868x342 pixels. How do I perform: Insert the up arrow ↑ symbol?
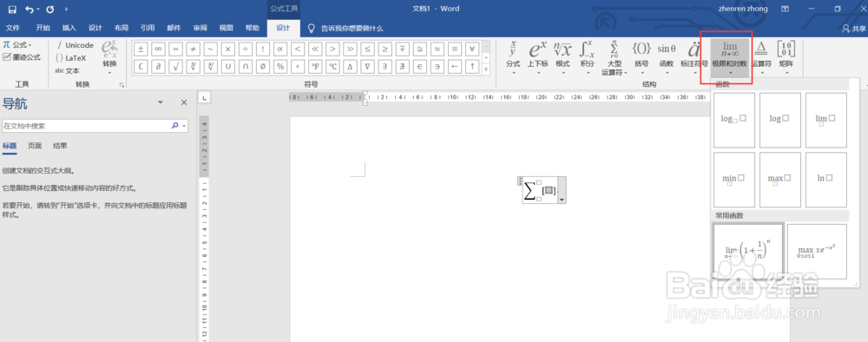471,67
